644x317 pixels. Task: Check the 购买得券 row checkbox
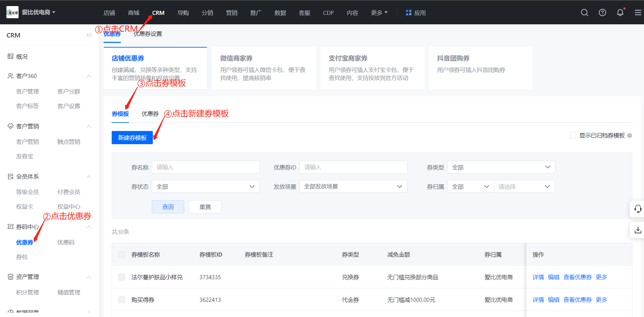pos(122,300)
